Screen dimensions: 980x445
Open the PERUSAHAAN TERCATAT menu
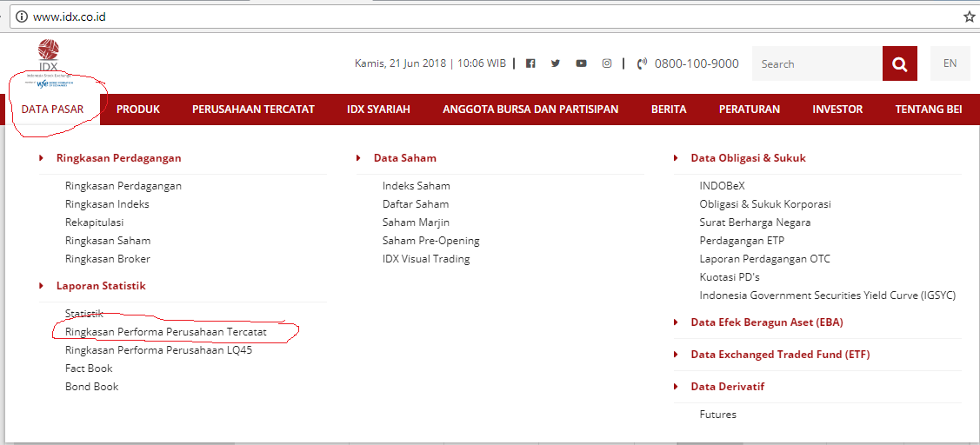(253, 110)
